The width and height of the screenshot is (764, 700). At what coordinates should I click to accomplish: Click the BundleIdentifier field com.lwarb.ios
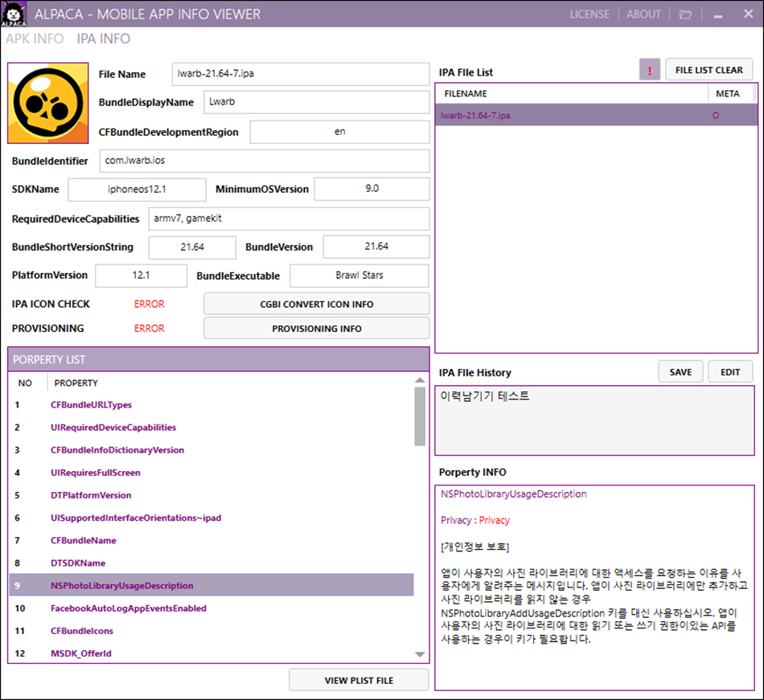pos(265,161)
